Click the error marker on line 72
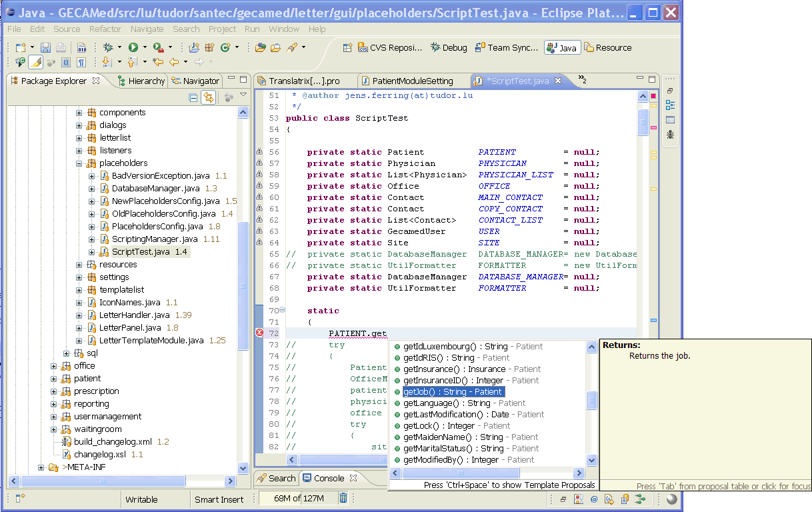 tap(259, 333)
